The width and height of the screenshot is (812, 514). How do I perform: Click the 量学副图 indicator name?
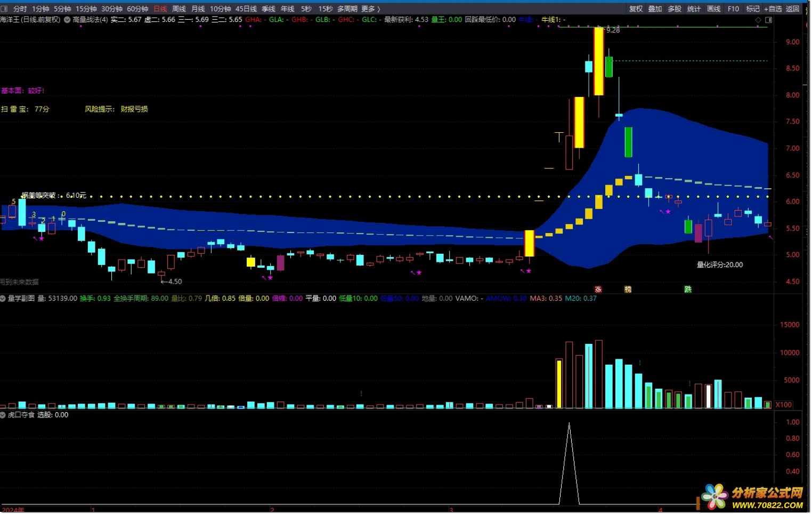tap(21, 299)
